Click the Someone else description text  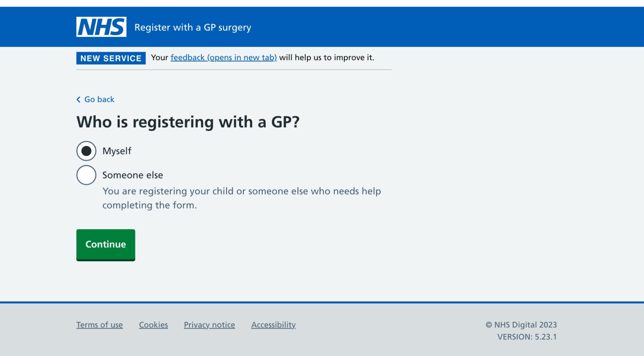coord(241,198)
